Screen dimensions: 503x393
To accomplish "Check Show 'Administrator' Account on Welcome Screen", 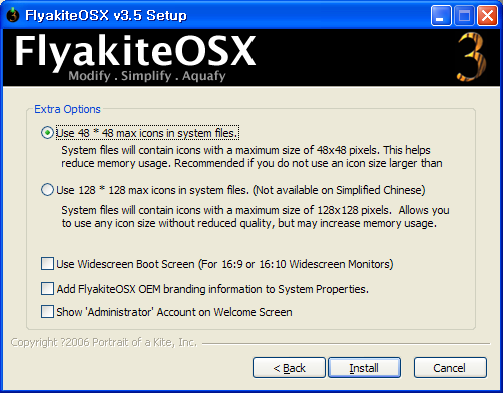I will [47, 312].
